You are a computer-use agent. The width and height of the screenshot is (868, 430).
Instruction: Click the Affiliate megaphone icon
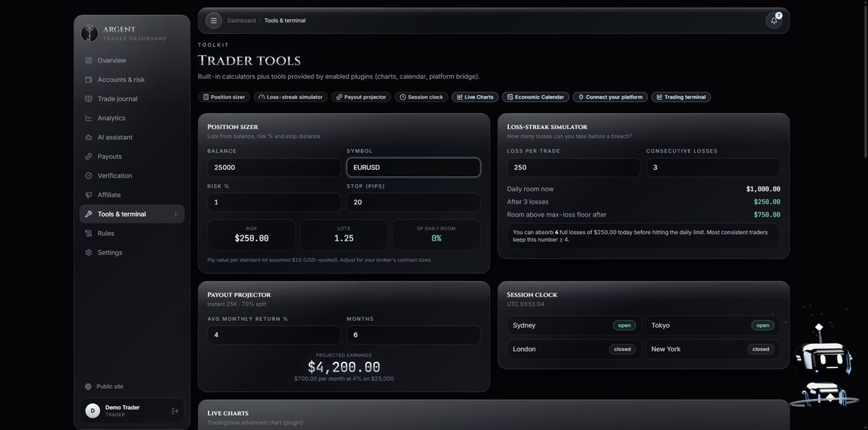tap(89, 195)
